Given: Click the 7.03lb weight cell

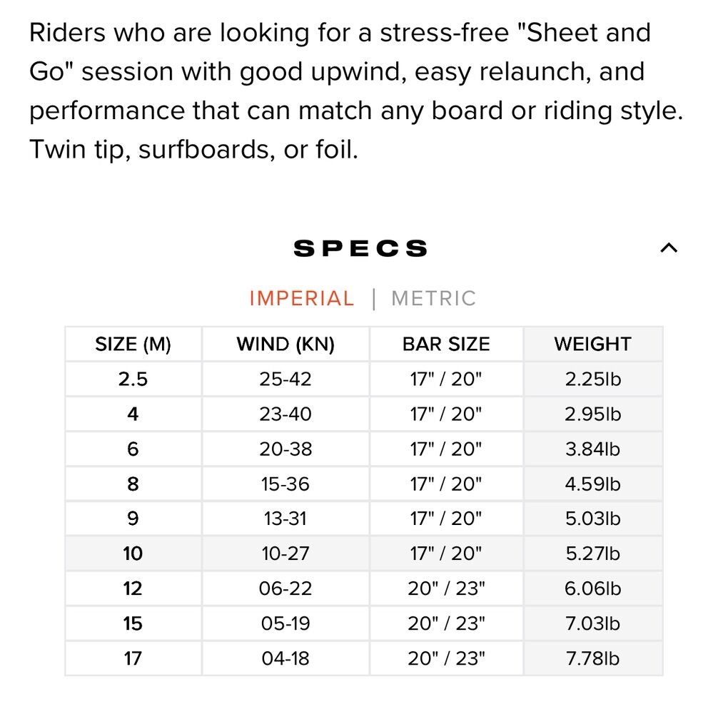Looking at the screenshot, I should (592, 623).
